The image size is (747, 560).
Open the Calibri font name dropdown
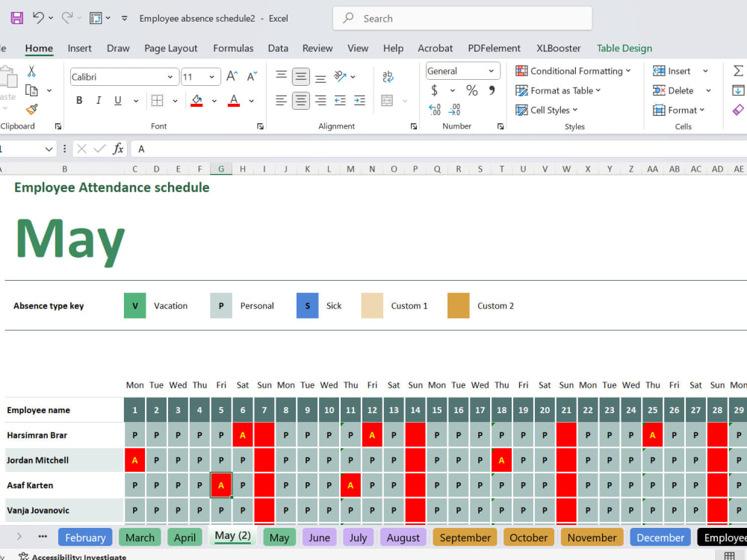pyautogui.click(x=170, y=77)
